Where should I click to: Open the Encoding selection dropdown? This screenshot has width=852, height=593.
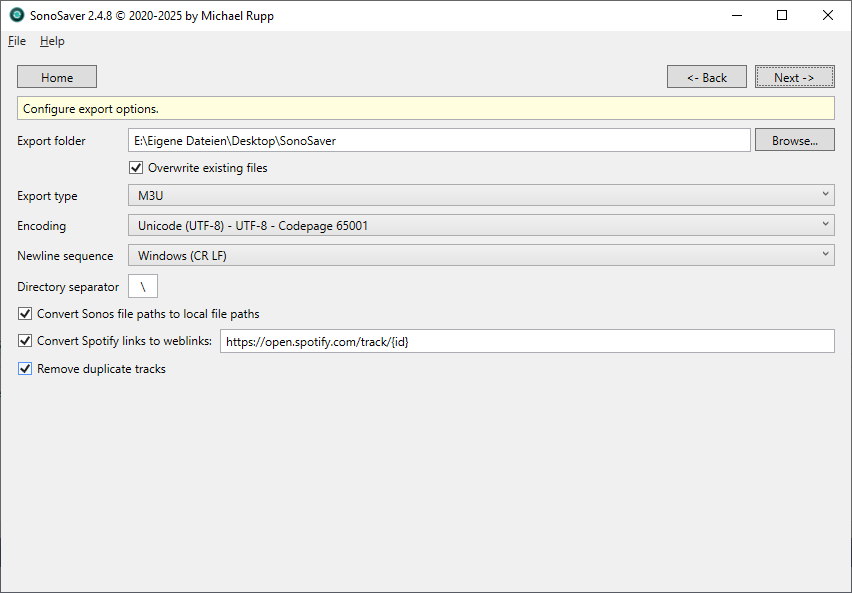pyautogui.click(x=823, y=224)
